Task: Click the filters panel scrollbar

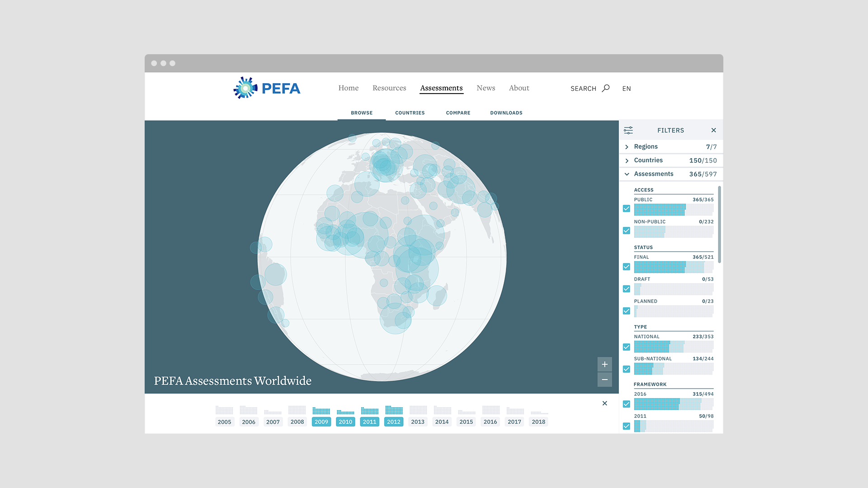Action: click(x=719, y=225)
